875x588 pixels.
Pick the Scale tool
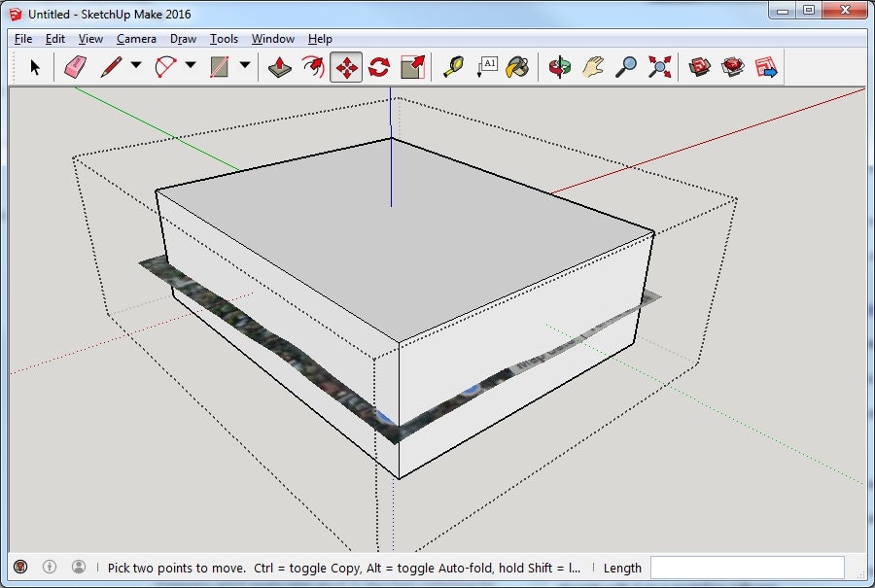pyautogui.click(x=413, y=67)
